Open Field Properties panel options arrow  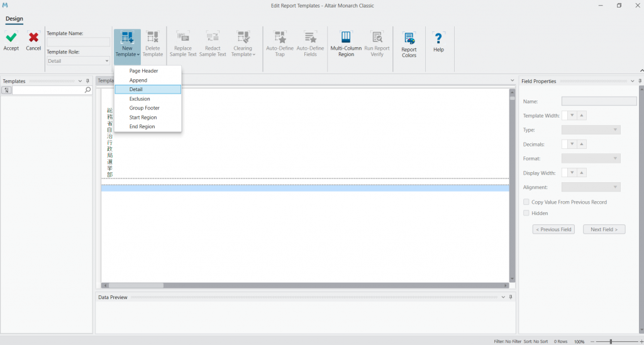click(633, 81)
